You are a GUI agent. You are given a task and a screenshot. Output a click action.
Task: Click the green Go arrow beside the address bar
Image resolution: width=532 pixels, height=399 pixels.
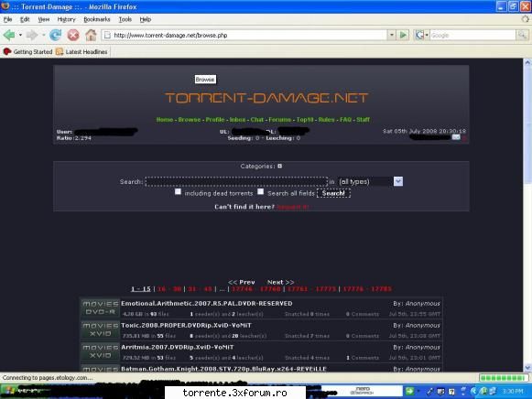[x=404, y=35]
